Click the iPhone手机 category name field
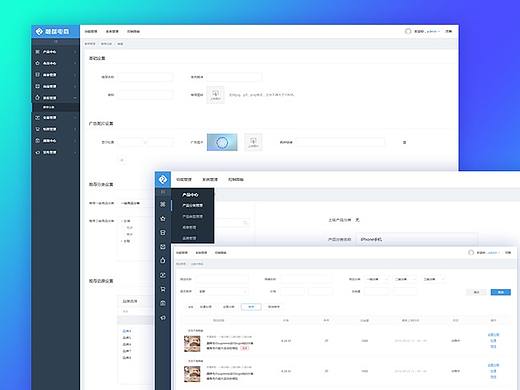The height and width of the screenshot is (390, 520). coord(417,240)
